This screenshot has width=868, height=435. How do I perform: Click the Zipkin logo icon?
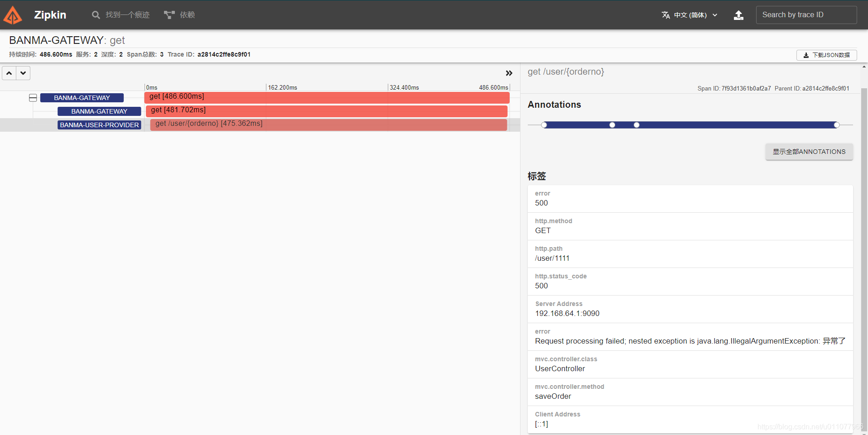(x=13, y=15)
